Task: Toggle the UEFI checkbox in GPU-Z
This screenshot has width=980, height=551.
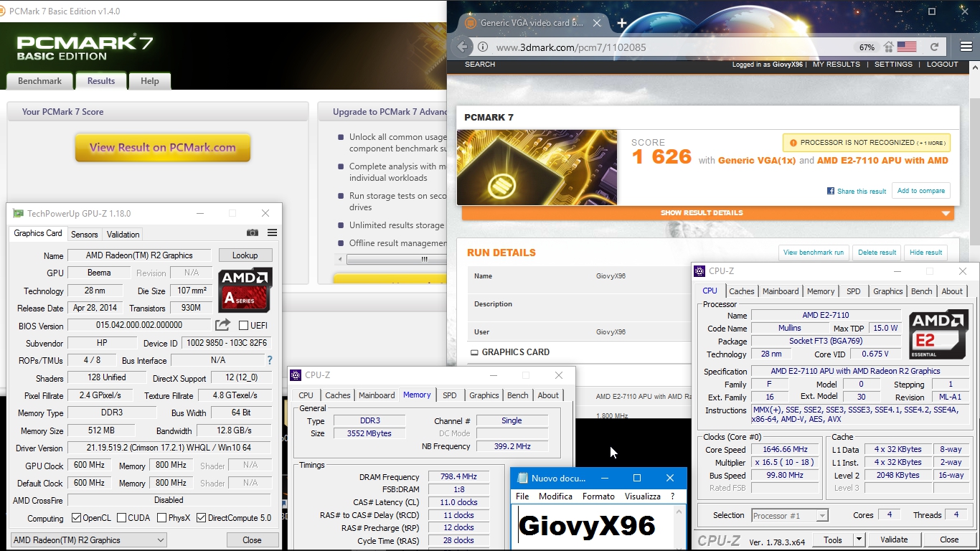Action: [x=243, y=326]
